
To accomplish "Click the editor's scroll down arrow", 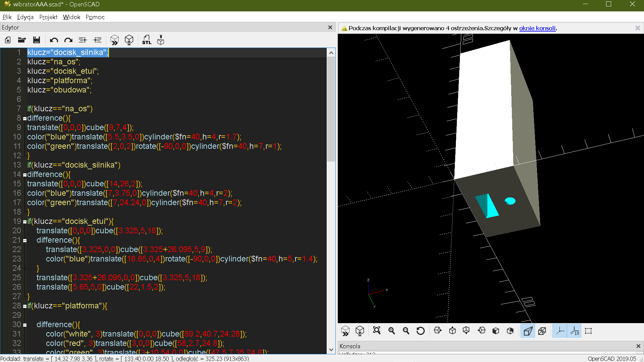I will pyautogui.click(x=331, y=350).
